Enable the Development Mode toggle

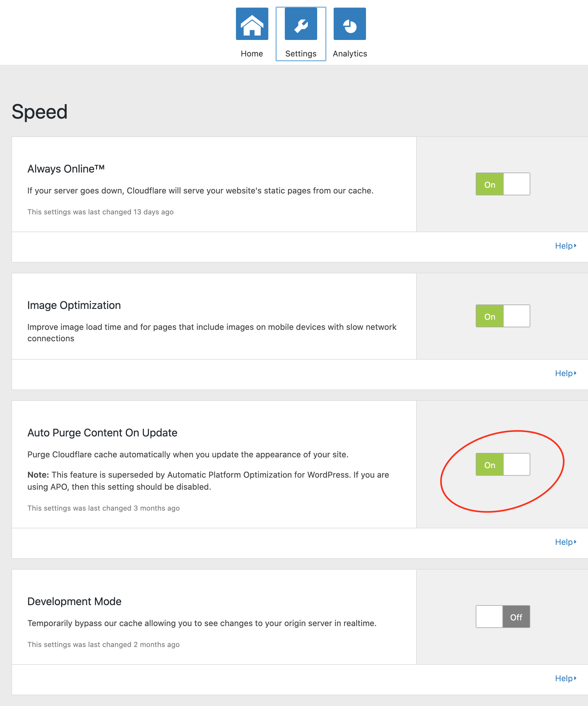pos(503,617)
